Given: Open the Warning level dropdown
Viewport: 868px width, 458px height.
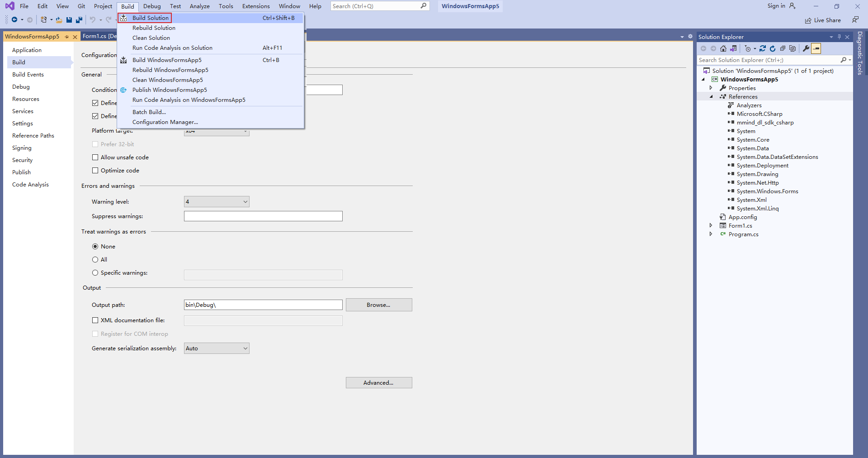Looking at the screenshot, I should [x=217, y=202].
